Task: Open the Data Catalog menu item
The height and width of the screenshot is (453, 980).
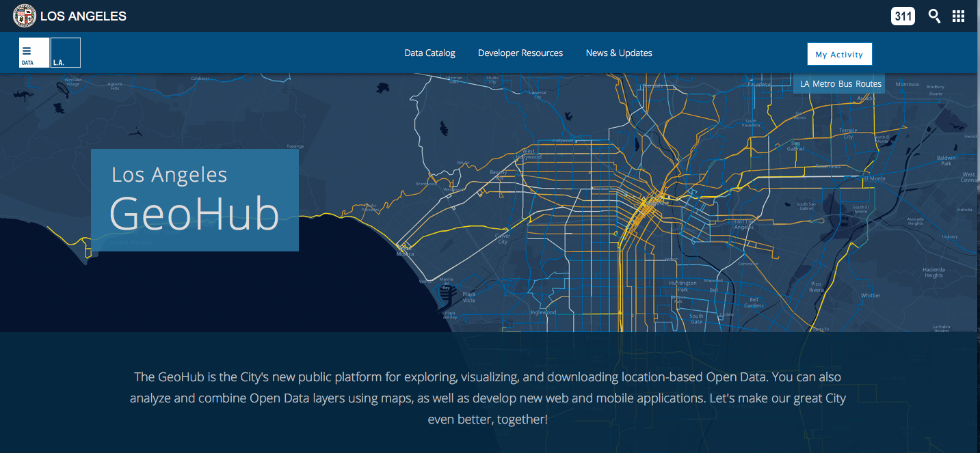Action: 429,53
